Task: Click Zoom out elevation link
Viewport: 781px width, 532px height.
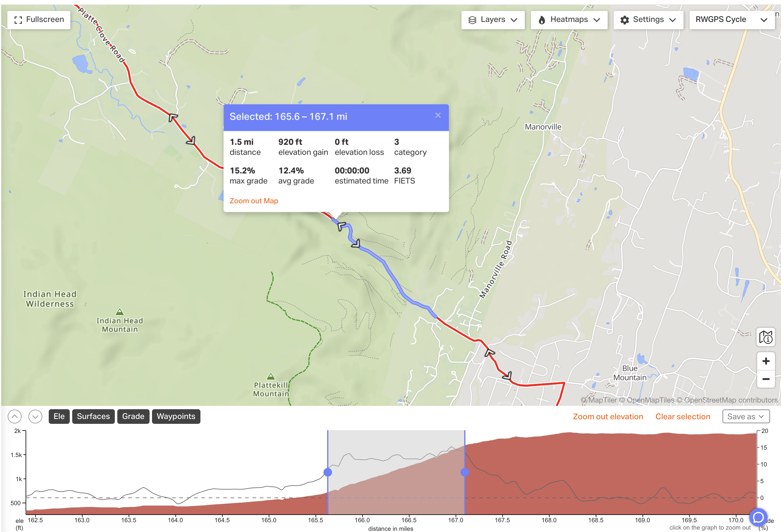Action: pos(608,417)
